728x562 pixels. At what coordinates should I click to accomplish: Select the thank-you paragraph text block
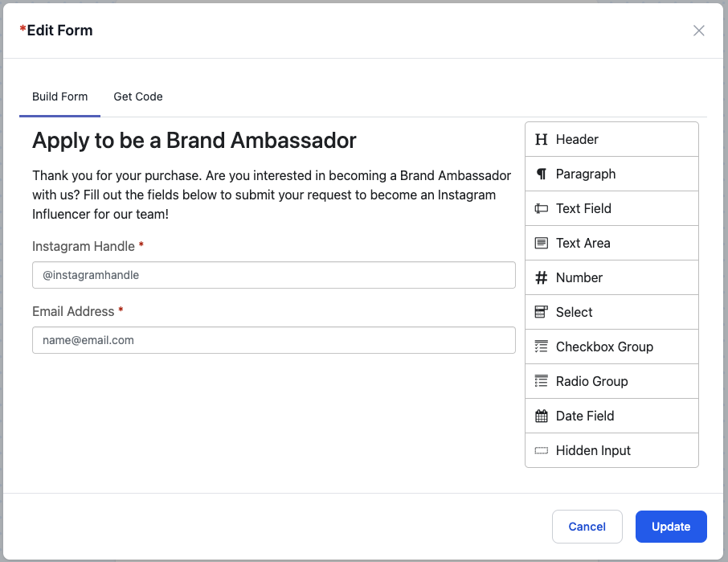click(272, 195)
